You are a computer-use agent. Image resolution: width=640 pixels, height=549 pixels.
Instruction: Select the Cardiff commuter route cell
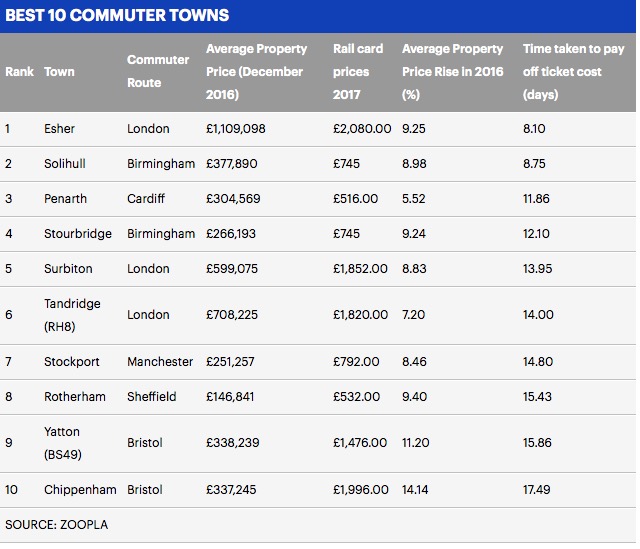(x=146, y=199)
